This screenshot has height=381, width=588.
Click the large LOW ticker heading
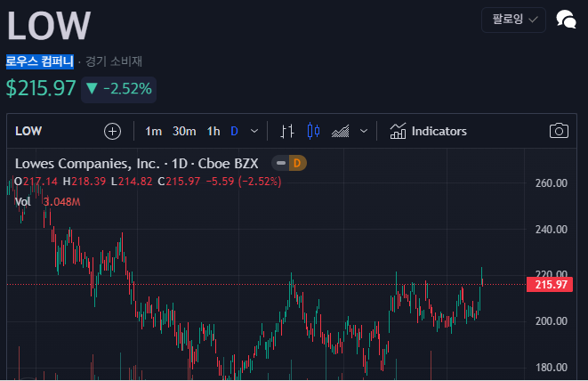tap(49, 26)
